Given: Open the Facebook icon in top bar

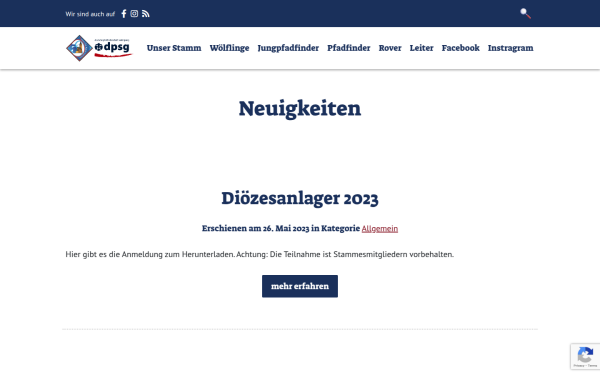Looking at the screenshot, I should 124,14.
